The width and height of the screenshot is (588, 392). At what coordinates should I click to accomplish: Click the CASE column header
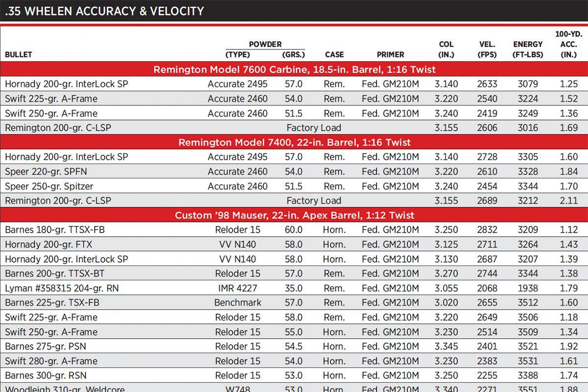pos(334,54)
